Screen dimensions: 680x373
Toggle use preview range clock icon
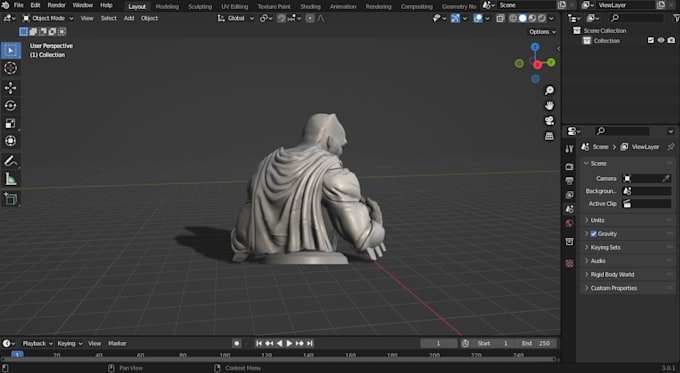pyautogui.click(x=465, y=343)
